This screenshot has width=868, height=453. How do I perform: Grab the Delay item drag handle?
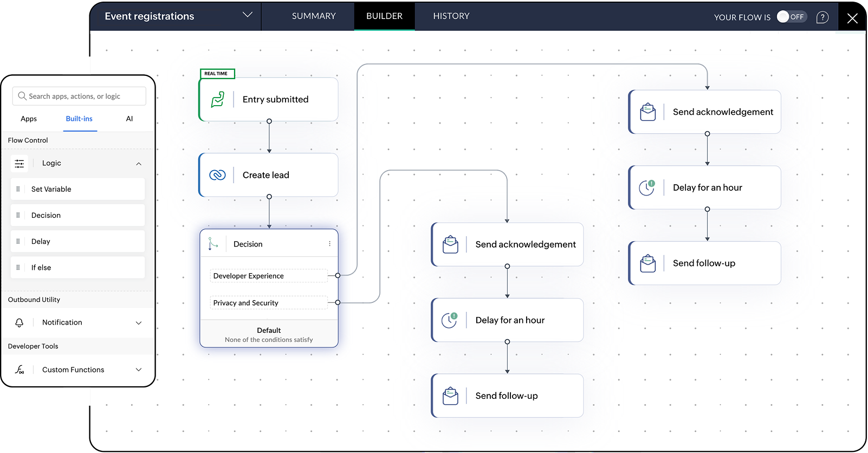[18, 241]
